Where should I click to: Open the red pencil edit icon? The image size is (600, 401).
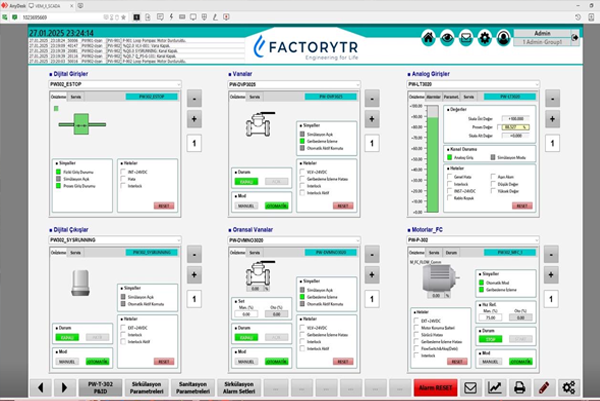(544, 387)
